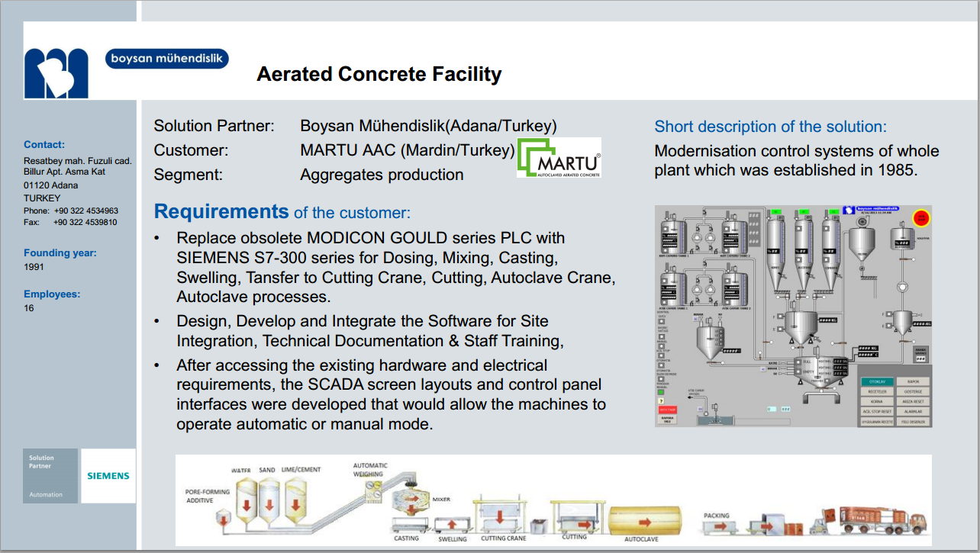The image size is (980, 553).
Task: Click the mixer drum illustration
Action: (x=411, y=503)
